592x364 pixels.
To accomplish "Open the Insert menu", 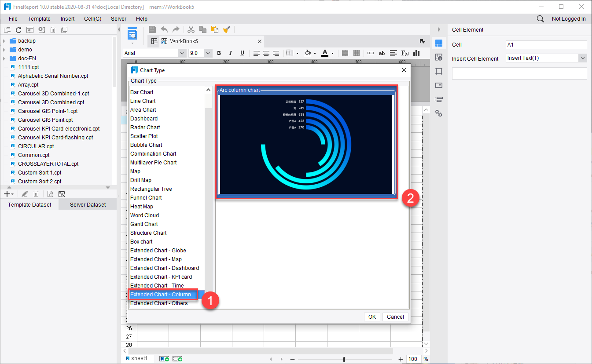I will click(68, 19).
